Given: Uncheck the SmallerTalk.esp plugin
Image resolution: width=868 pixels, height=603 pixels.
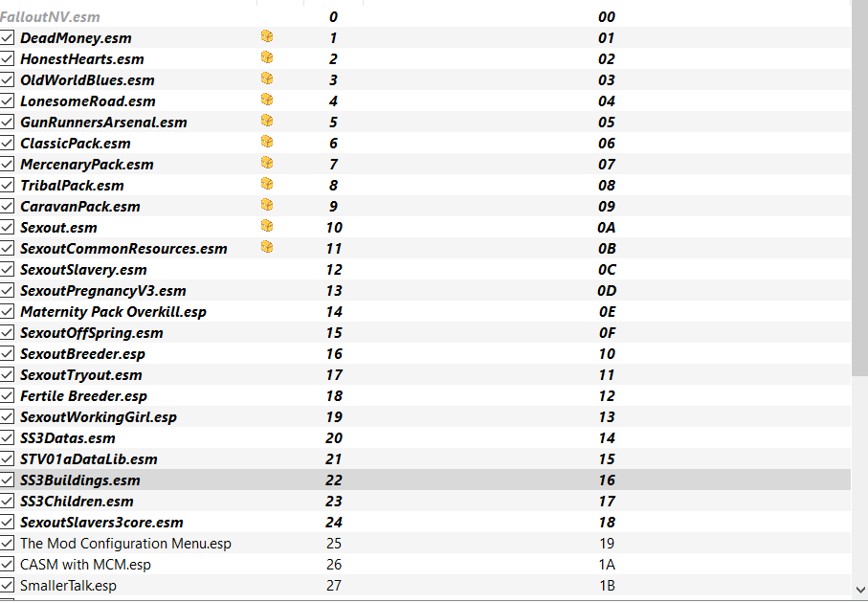Looking at the screenshot, I should pyautogui.click(x=7, y=585).
